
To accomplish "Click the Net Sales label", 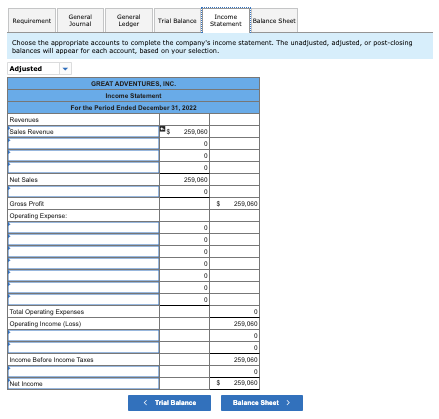I will (x=24, y=180).
